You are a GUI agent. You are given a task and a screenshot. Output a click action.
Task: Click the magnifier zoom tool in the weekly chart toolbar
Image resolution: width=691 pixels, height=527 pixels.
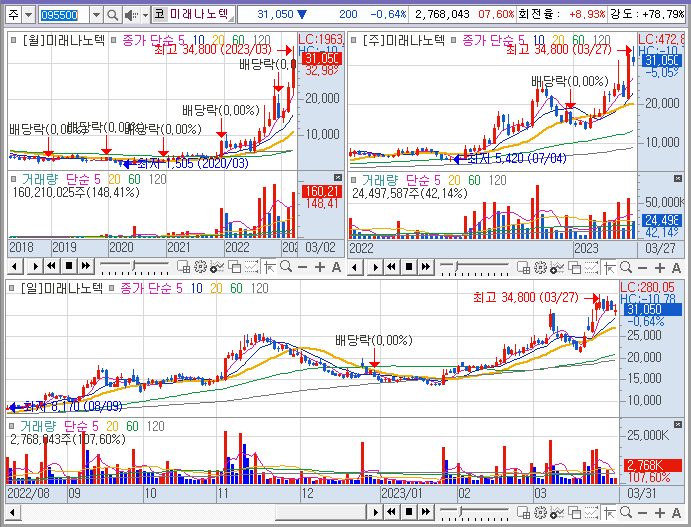[626, 267]
